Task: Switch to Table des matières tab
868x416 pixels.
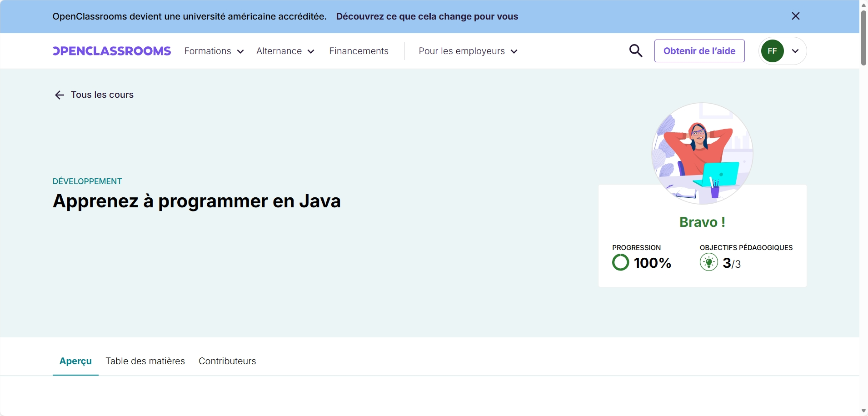Action: tap(145, 361)
